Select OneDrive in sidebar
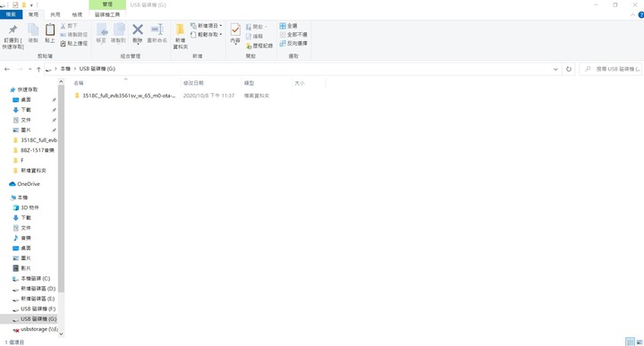This screenshot has height=346, width=644. click(x=29, y=184)
